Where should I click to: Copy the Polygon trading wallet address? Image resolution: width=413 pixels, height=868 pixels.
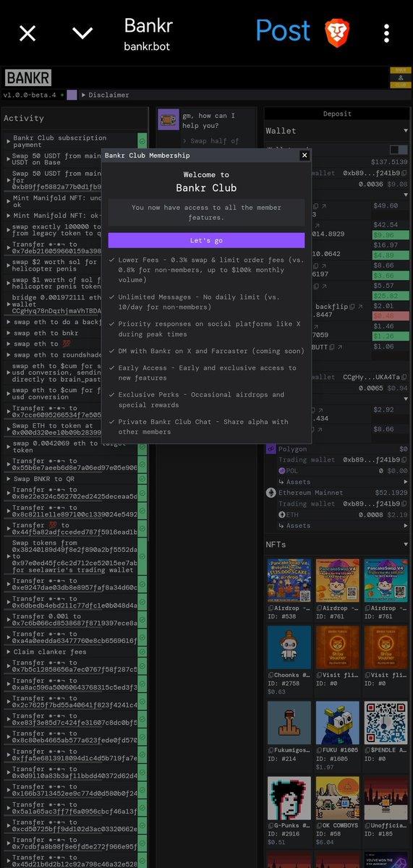404,460
